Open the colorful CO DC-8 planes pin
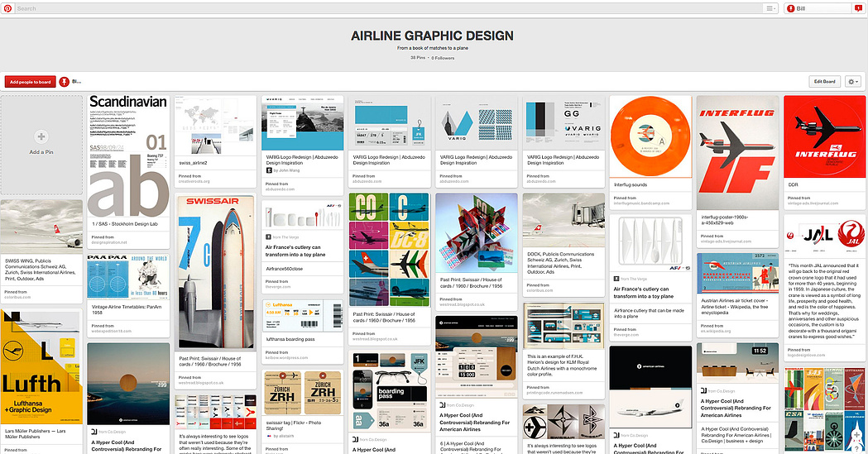This screenshot has width=868, height=454. pyautogui.click(x=390, y=250)
